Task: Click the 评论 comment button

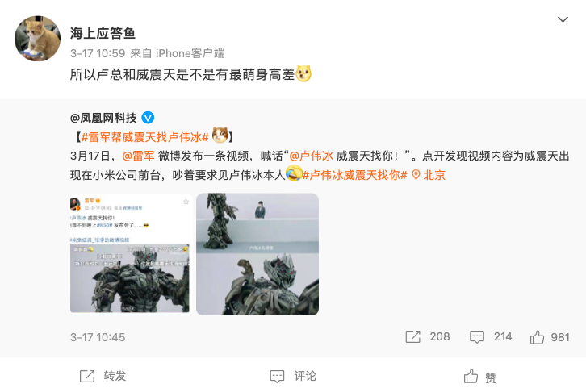Action: coord(293,376)
